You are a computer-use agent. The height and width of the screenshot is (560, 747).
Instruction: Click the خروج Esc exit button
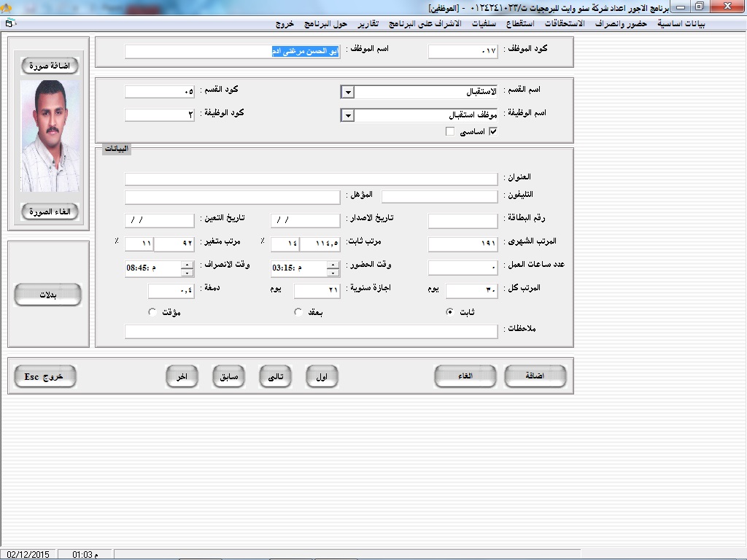coord(45,376)
